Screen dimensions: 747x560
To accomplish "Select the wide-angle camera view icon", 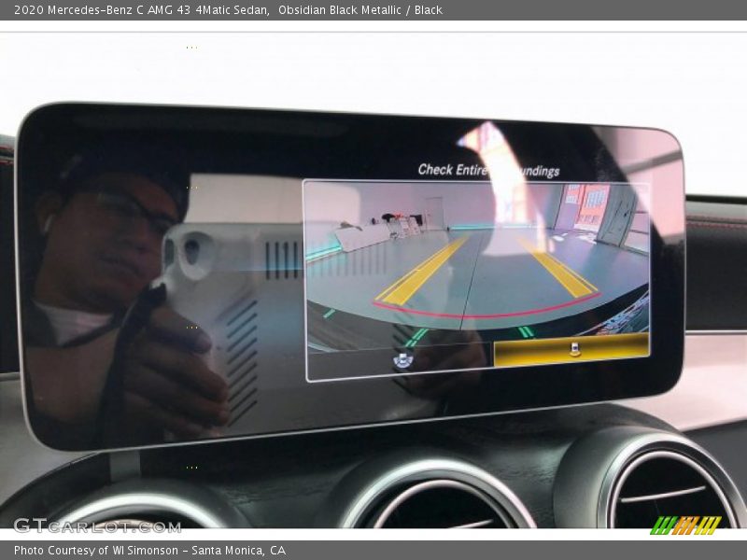I will click(403, 359).
